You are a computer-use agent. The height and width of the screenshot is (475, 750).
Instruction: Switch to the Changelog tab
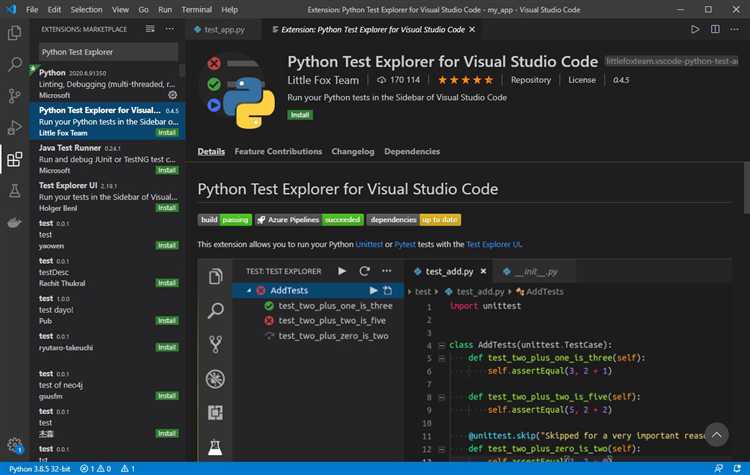[x=353, y=151]
